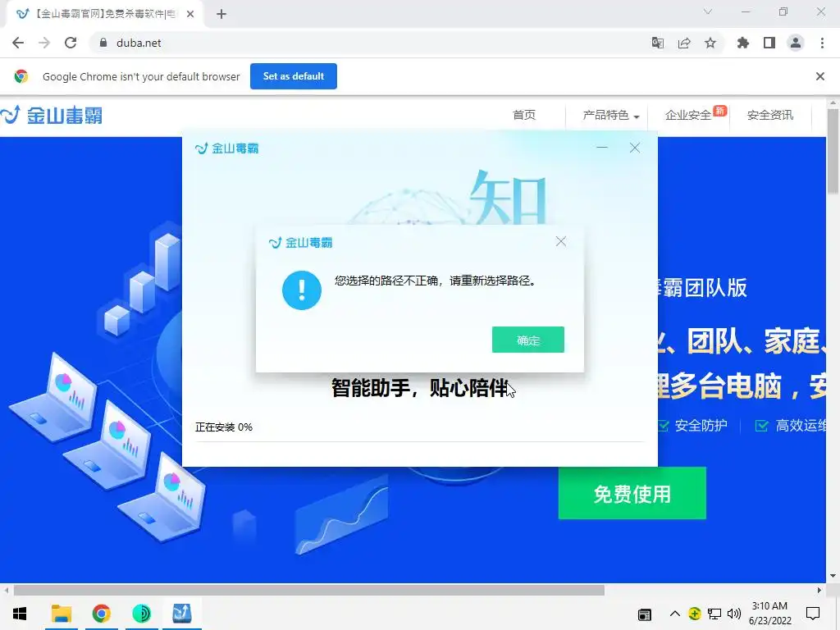Bookmark this page with star icon
Image resolution: width=840 pixels, height=630 pixels.
pyautogui.click(x=710, y=43)
